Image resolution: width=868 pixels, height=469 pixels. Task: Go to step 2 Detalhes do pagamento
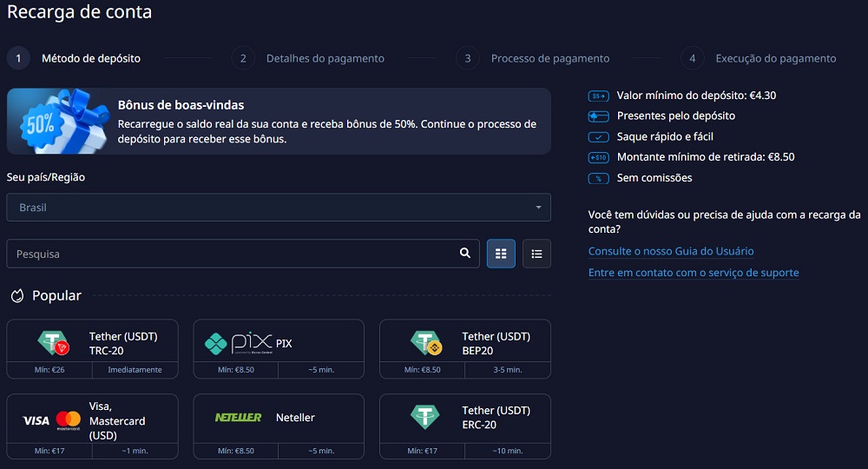[x=308, y=58]
